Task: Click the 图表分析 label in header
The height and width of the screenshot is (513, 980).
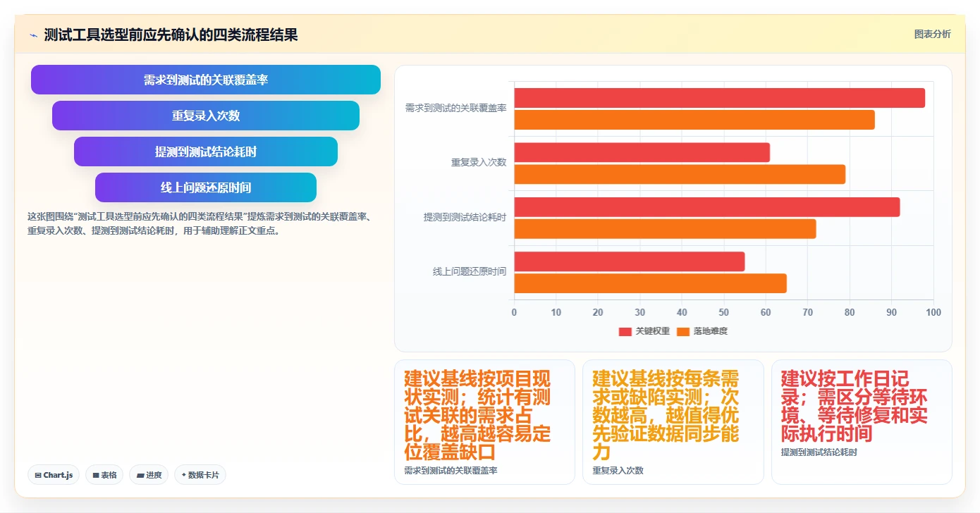Action: coord(932,34)
